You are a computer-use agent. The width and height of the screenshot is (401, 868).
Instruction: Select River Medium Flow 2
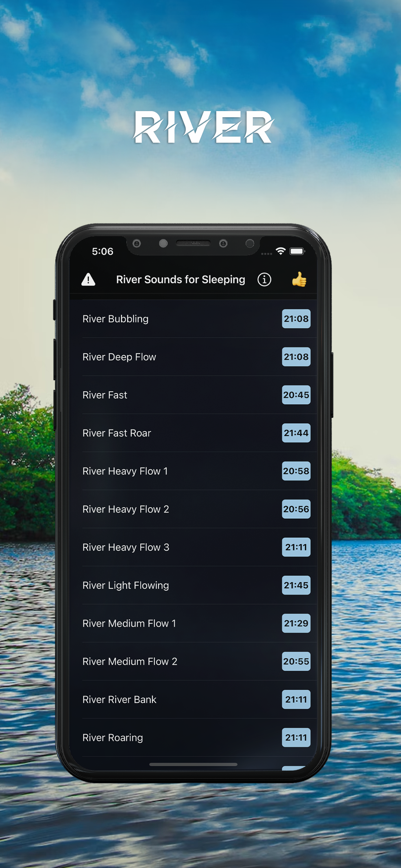(193, 661)
